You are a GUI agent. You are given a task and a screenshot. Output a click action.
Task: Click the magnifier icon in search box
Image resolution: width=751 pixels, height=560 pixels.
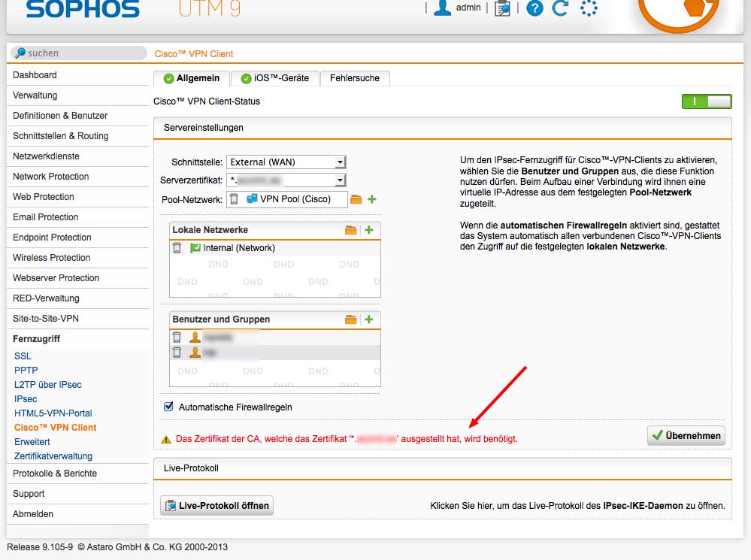[x=20, y=53]
